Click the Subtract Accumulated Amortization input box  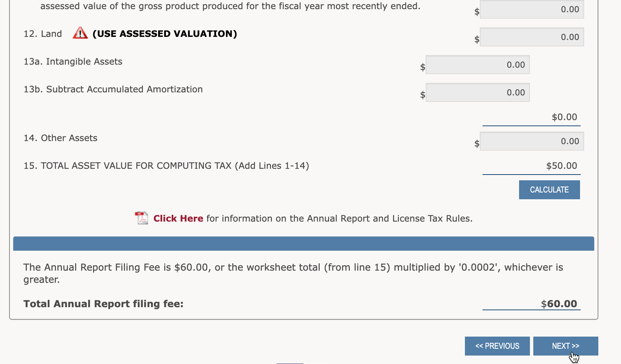point(477,93)
